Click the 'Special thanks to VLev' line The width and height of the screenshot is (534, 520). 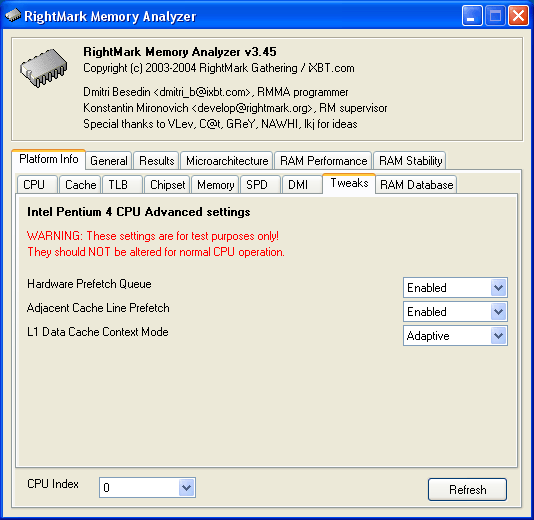point(220,124)
